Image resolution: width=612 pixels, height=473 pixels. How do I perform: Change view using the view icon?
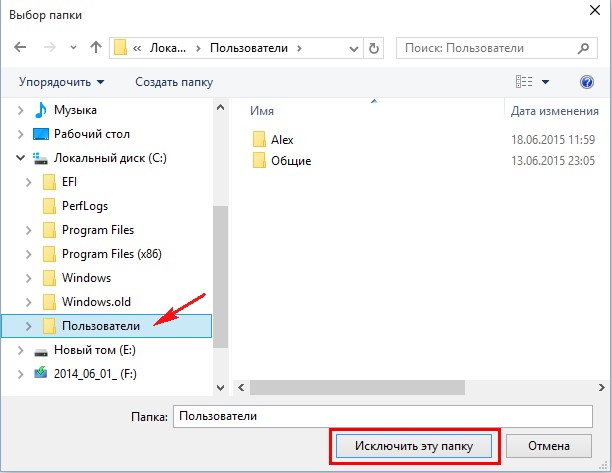pyautogui.click(x=524, y=82)
